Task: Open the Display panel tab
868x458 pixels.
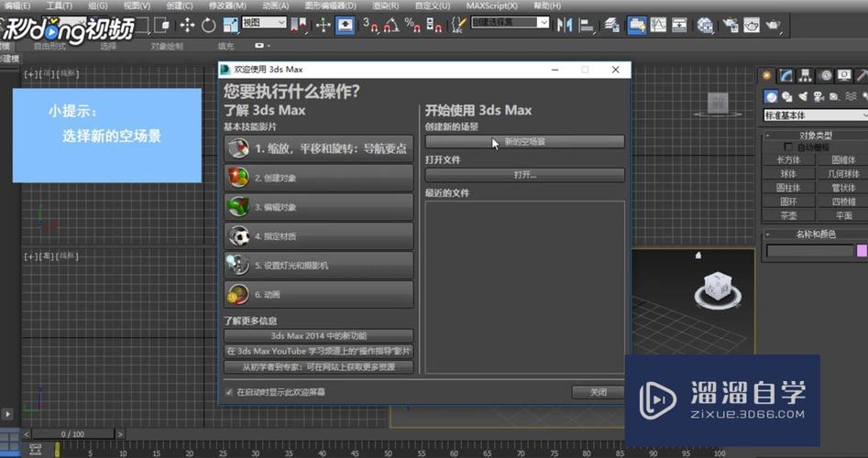Action: click(844, 75)
